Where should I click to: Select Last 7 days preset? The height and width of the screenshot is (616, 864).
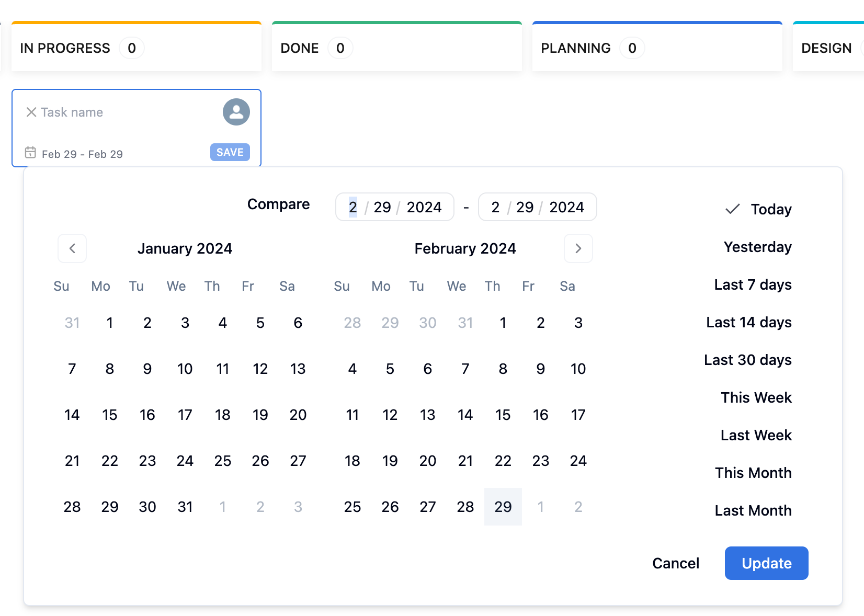click(752, 284)
